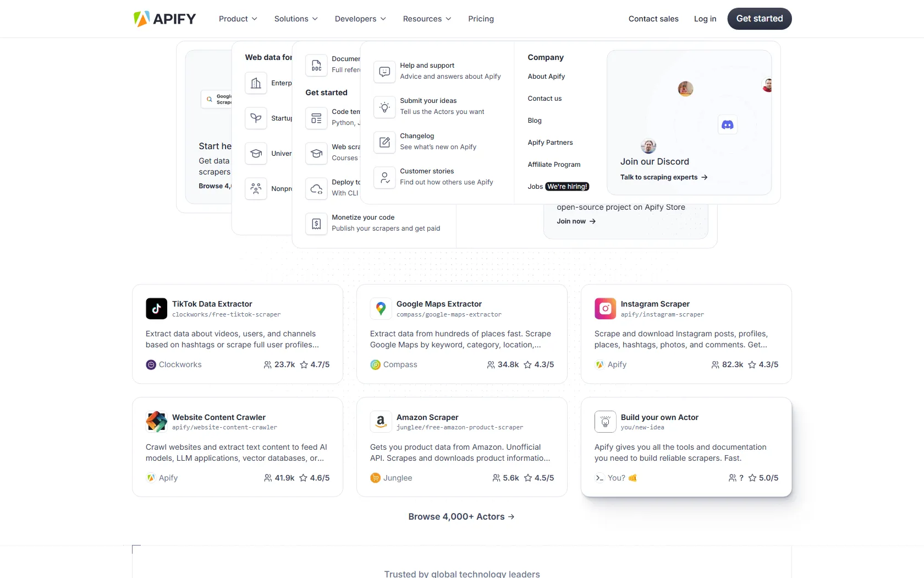Click the Submit your ideas lightbulb icon
Viewport: 924px width, 578px height.
pos(384,107)
